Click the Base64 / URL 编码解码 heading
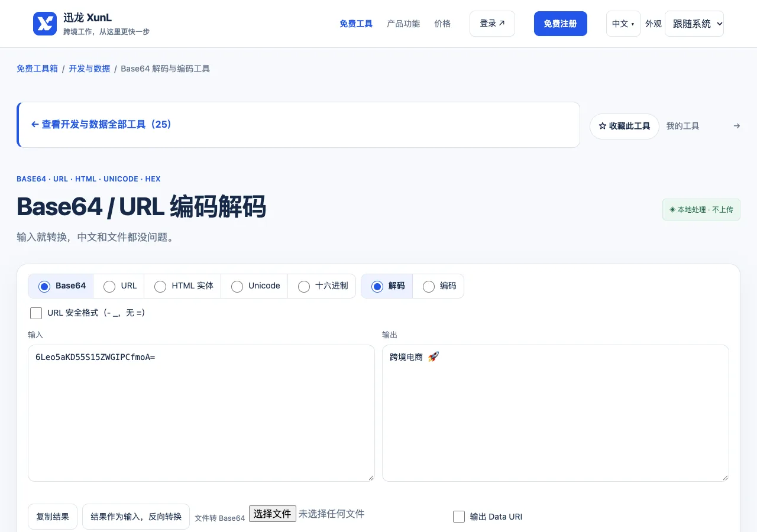This screenshot has height=532, width=757. click(141, 207)
